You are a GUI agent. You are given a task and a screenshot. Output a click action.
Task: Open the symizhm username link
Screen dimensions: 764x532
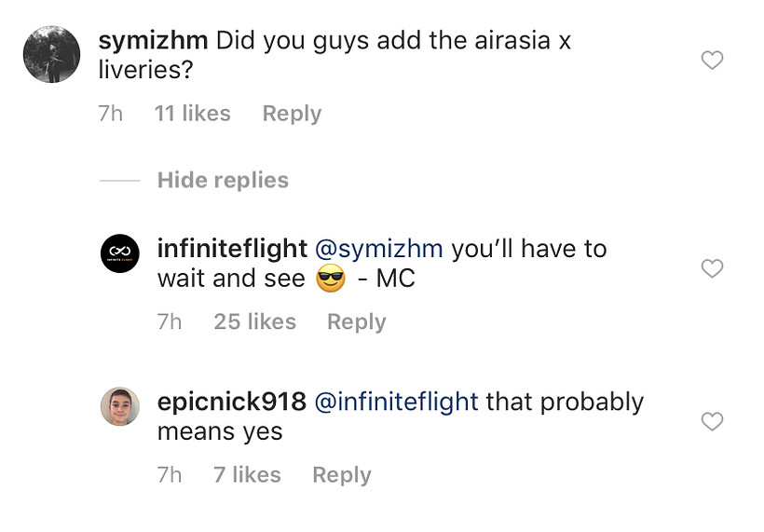click(x=153, y=41)
